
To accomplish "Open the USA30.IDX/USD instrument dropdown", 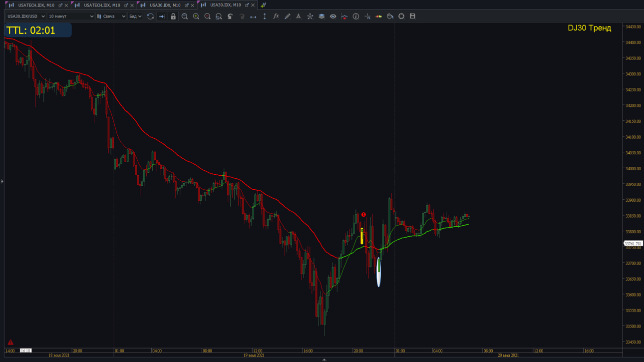I will 26,16.
